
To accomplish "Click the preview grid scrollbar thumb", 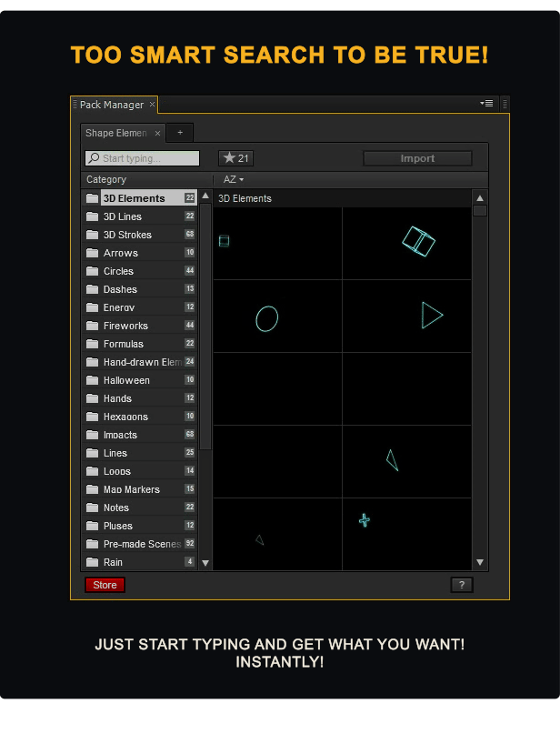I will (x=480, y=211).
